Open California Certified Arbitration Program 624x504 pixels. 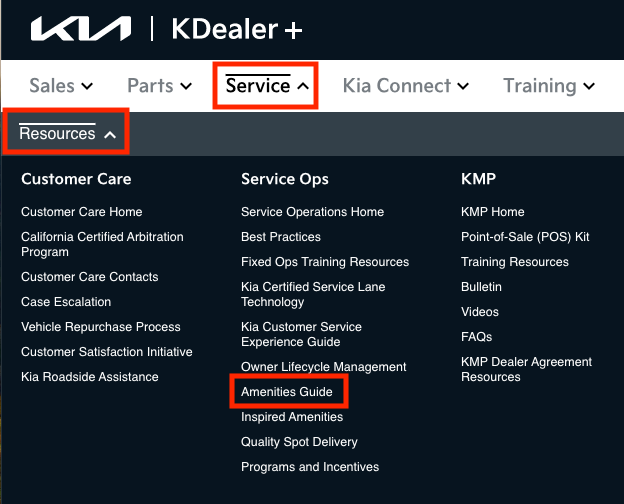point(102,244)
